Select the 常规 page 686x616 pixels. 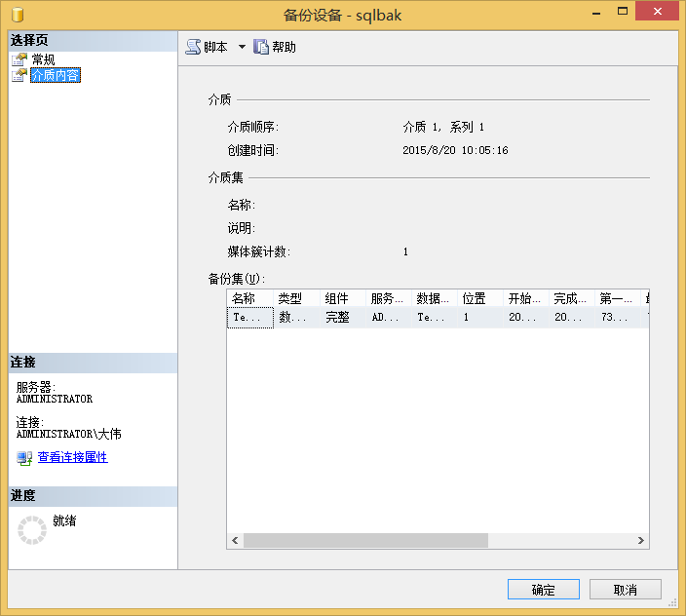coord(43,59)
